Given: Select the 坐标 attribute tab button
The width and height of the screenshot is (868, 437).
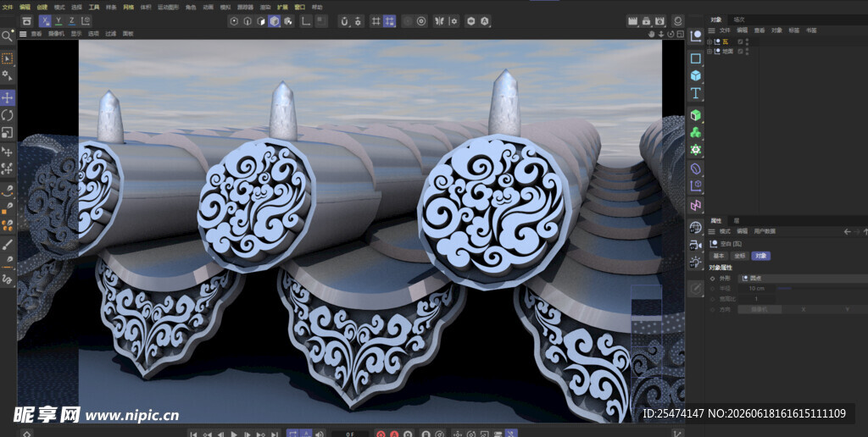Looking at the screenshot, I should click(739, 256).
